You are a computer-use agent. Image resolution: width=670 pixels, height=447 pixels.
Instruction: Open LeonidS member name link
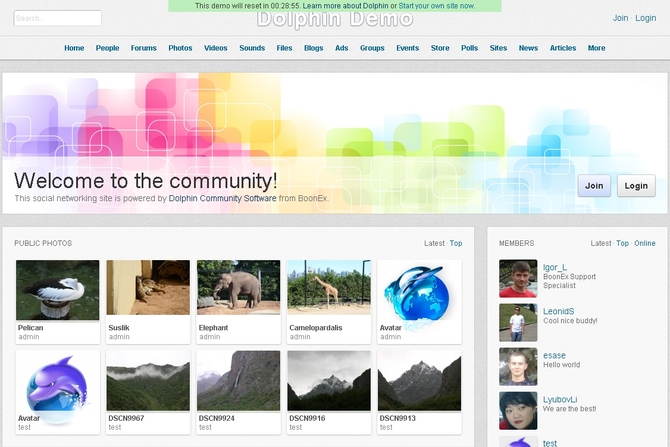[558, 312]
